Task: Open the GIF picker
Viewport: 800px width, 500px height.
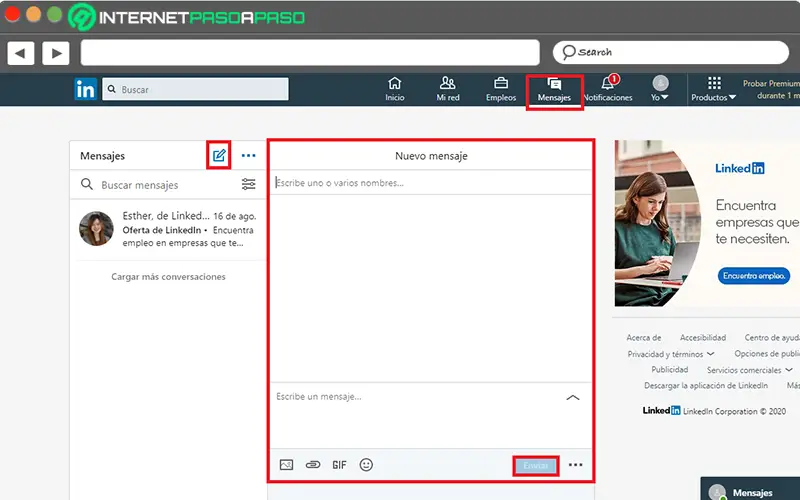Action: 339,465
